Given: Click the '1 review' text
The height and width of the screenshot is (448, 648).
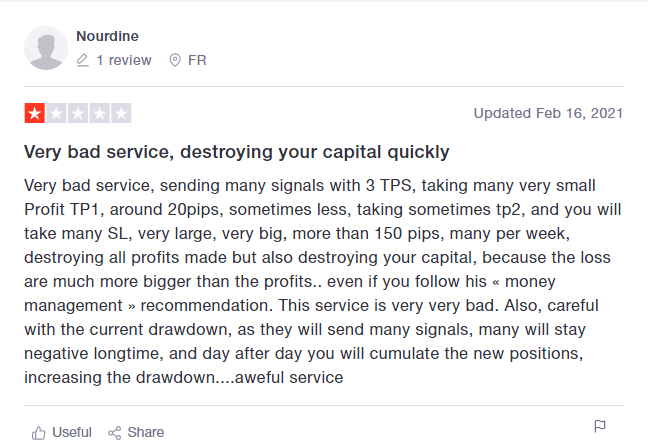Looking at the screenshot, I should pyautogui.click(x=124, y=60).
